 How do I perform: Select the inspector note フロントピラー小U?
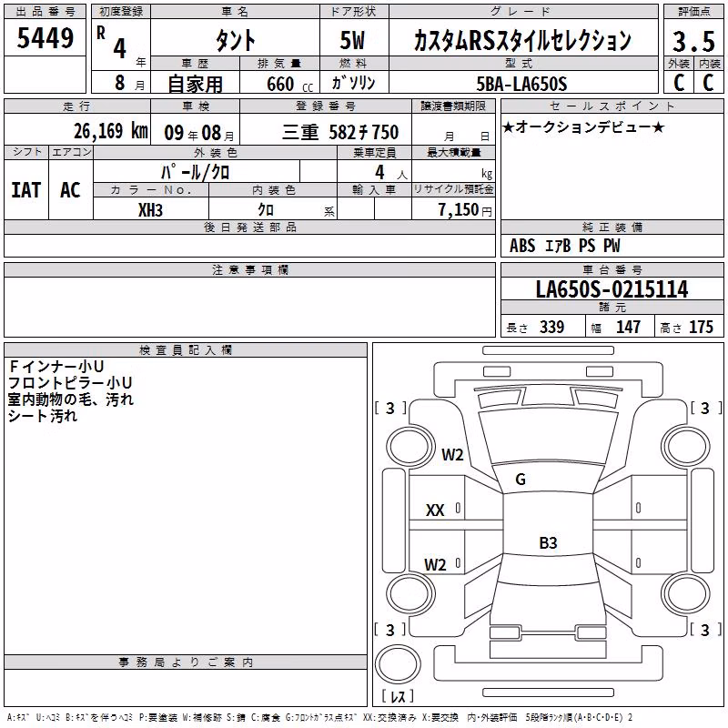coord(70,382)
